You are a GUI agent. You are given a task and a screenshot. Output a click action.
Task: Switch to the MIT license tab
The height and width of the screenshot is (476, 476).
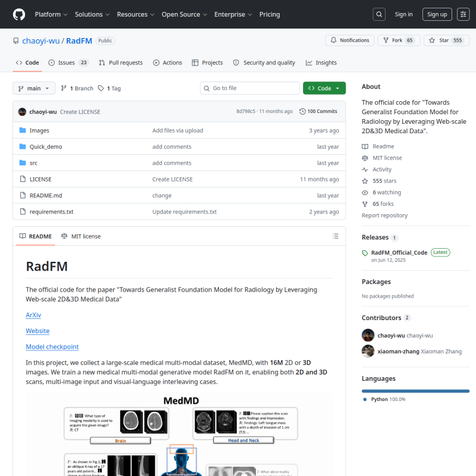pos(81,236)
